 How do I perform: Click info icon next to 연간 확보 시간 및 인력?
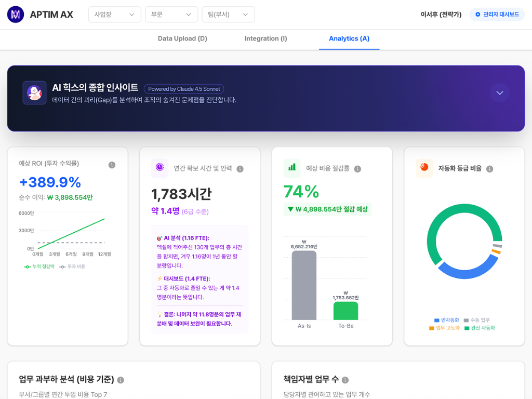tap(240, 169)
